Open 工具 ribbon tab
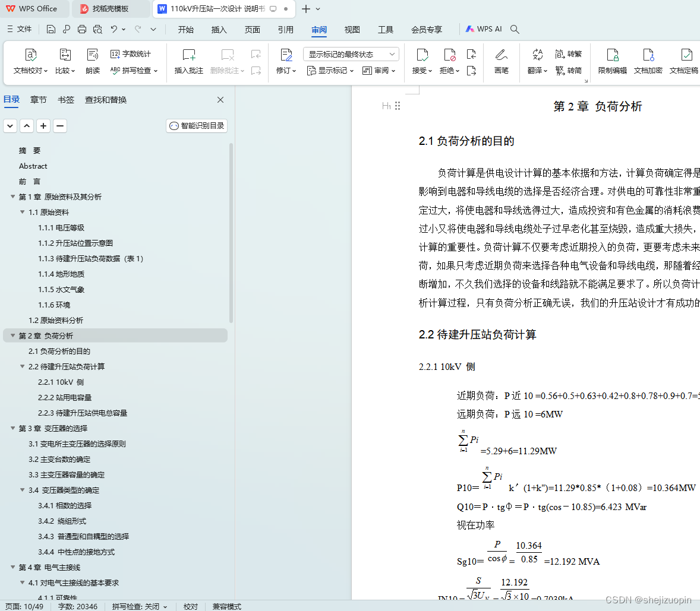 tap(386, 30)
